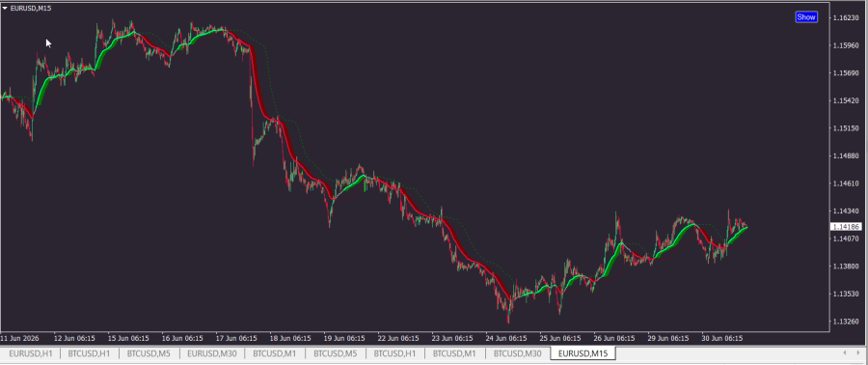Click the EURUSD,M15 chart title text
Screen dimensions: 868x365
point(31,9)
